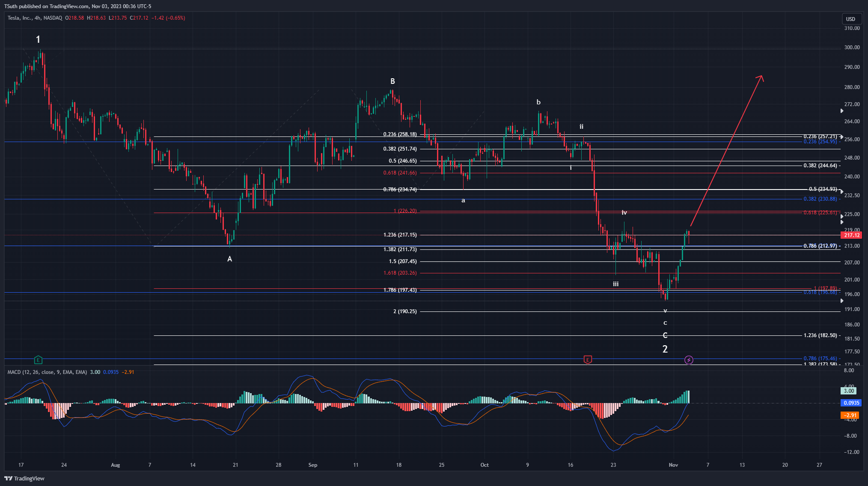Select the wave 'ii' label

pos(581,127)
